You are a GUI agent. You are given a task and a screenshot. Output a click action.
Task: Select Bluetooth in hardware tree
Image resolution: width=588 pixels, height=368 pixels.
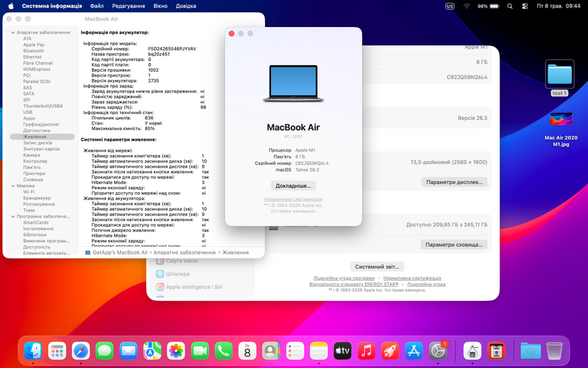[33, 51]
